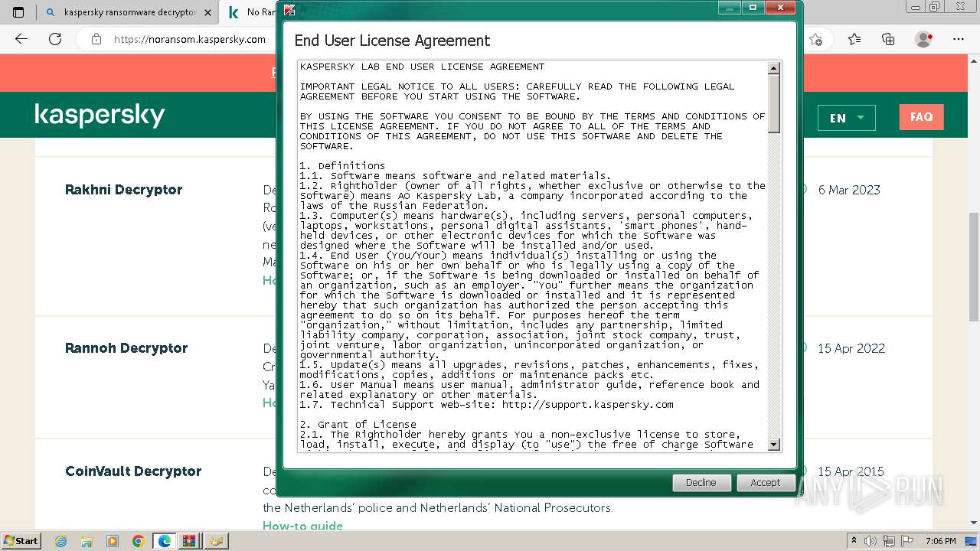Go back in Edge browser
Image resolution: width=980 pixels, height=551 pixels.
click(x=21, y=39)
